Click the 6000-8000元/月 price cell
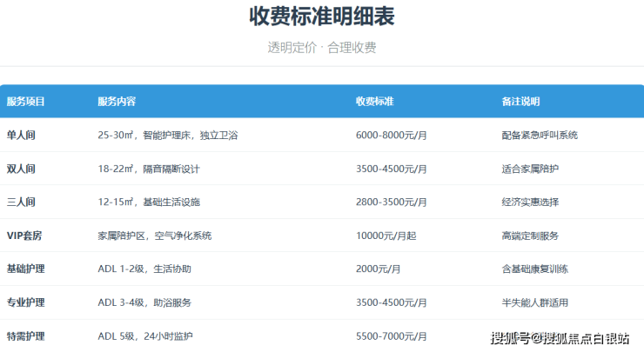Image resolution: width=644 pixels, height=352 pixels. pyautogui.click(x=391, y=135)
